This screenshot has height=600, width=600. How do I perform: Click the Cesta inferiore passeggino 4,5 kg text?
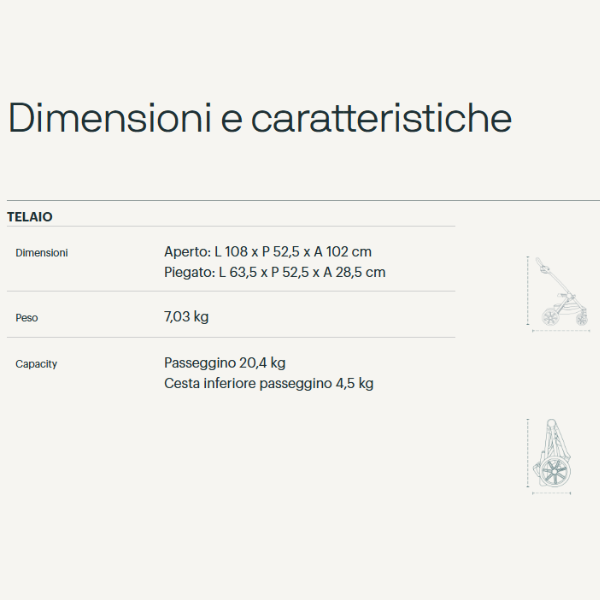tap(268, 383)
